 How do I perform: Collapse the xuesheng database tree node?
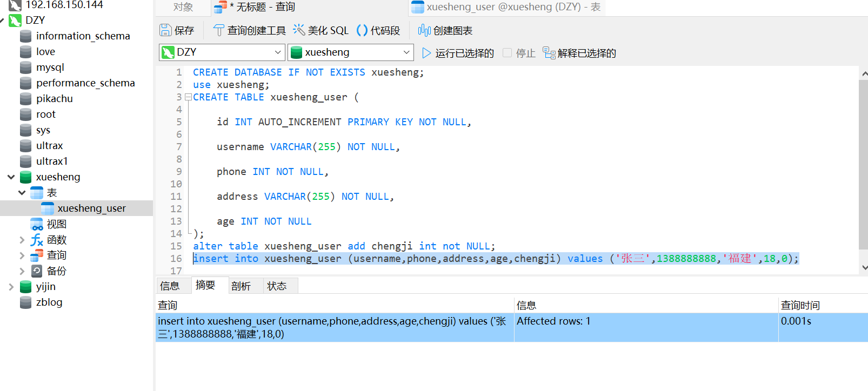[11, 177]
